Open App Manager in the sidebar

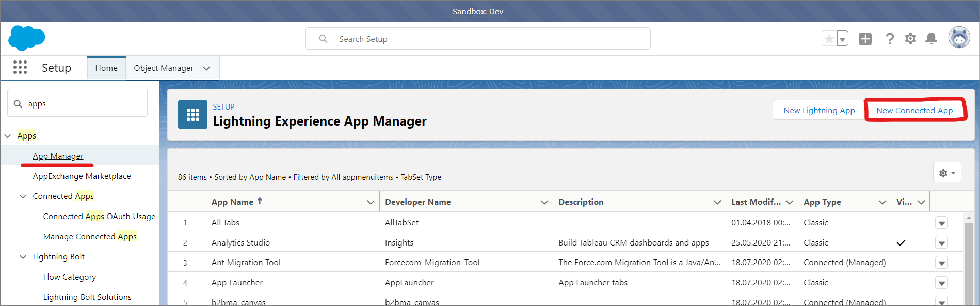coord(58,156)
